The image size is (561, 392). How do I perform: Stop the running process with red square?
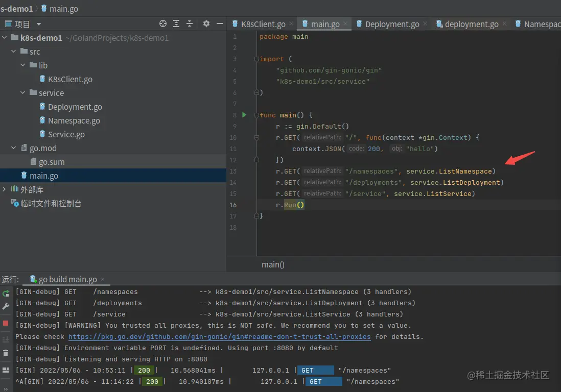(6, 323)
